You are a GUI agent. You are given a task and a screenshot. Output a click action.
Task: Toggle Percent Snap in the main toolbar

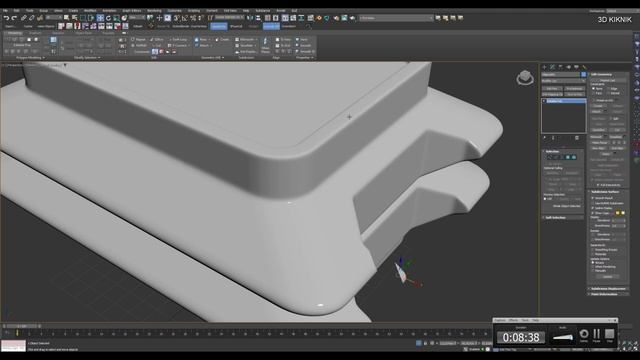click(193, 18)
